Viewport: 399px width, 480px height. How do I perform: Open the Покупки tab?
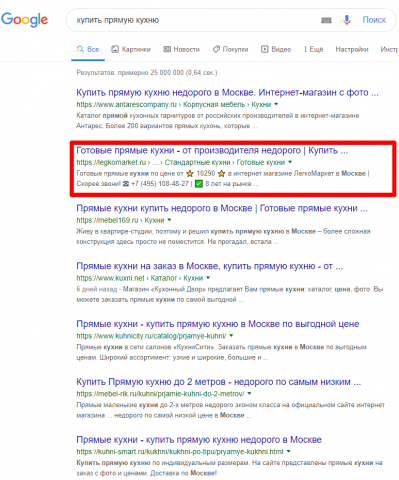pos(230,49)
